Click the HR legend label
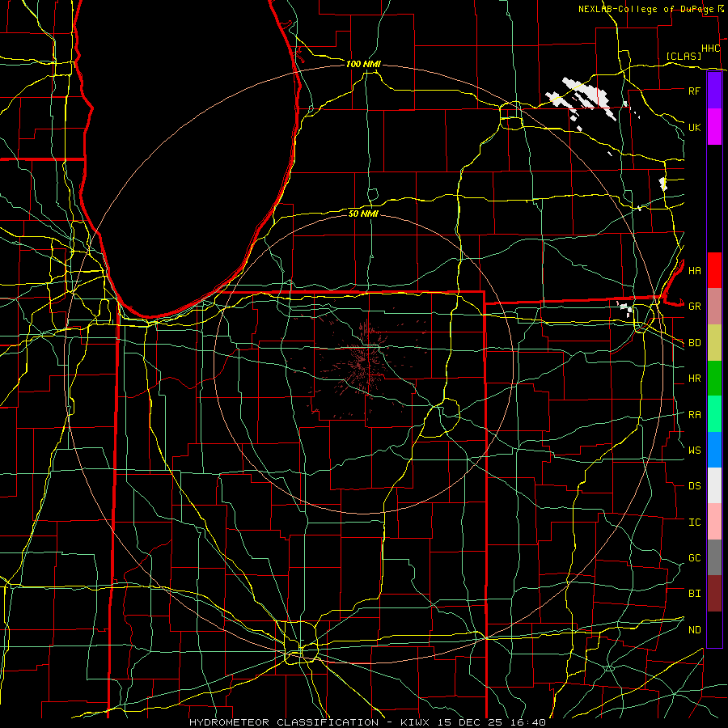This screenshot has width=728, height=728. [x=694, y=379]
